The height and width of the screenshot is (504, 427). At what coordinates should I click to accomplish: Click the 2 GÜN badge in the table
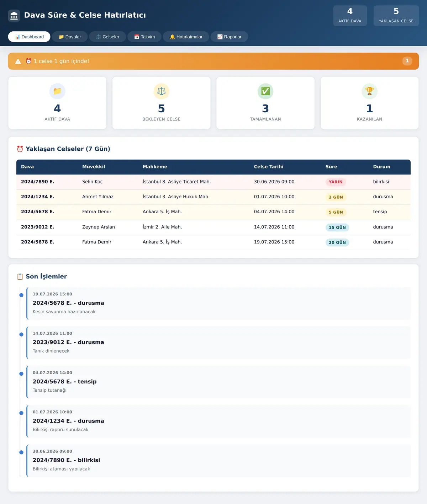[x=336, y=197]
